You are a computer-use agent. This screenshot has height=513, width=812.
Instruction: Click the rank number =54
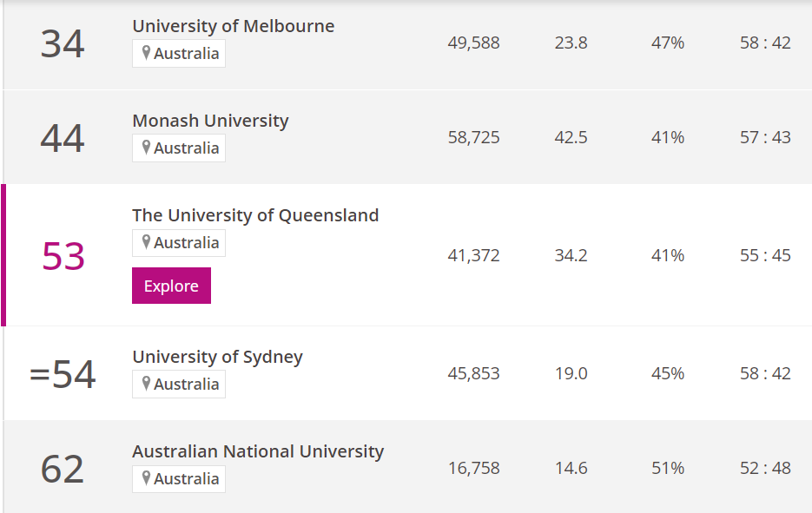(63, 374)
